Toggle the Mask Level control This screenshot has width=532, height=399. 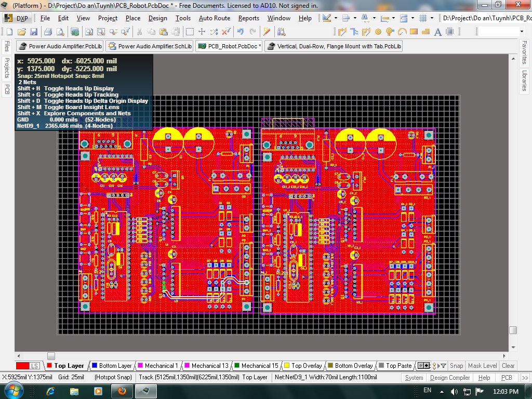click(482, 366)
